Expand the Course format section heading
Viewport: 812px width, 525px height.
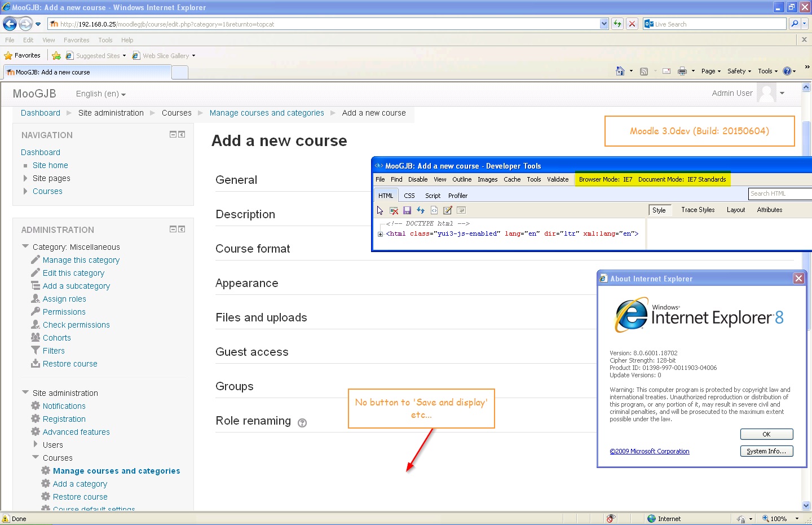tap(253, 249)
